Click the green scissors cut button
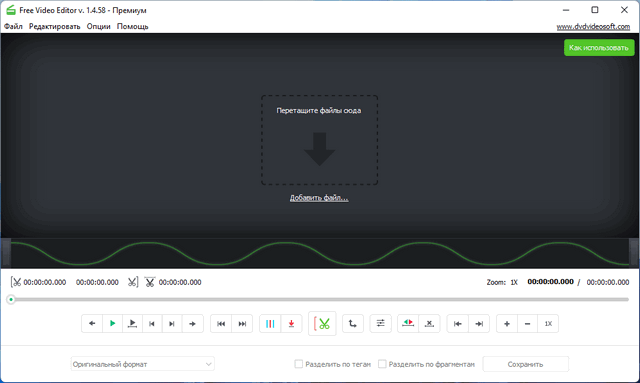 322,323
